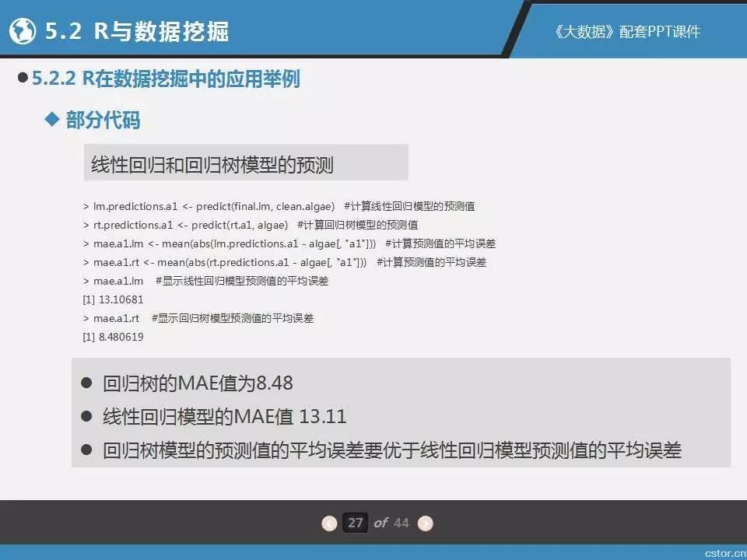The width and height of the screenshot is (747, 560).
Task: Click the total page count 44
Action: [401, 523]
